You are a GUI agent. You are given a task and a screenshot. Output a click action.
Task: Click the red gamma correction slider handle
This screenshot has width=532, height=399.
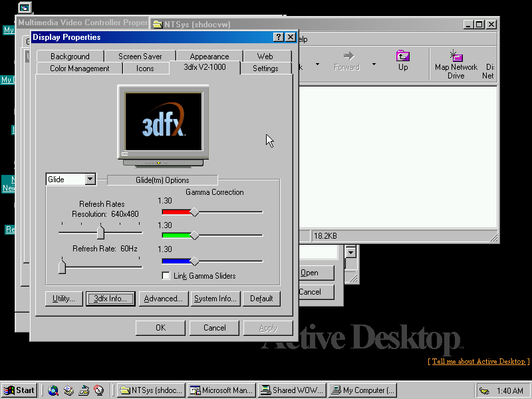(x=194, y=212)
